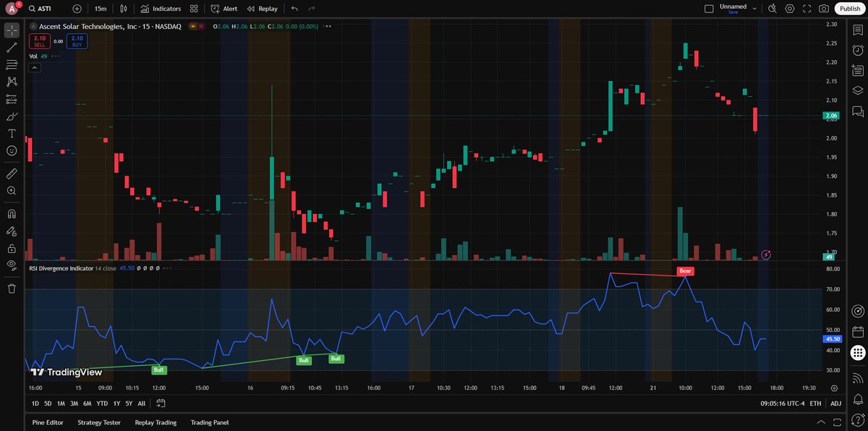Click the redo arrow
This screenshot has height=431, width=868.
(312, 9)
